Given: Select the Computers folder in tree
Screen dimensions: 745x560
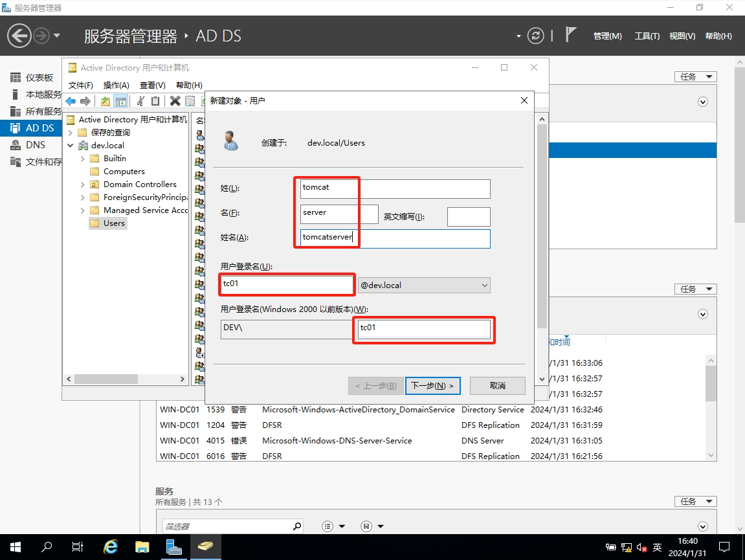Looking at the screenshot, I should [x=124, y=172].
